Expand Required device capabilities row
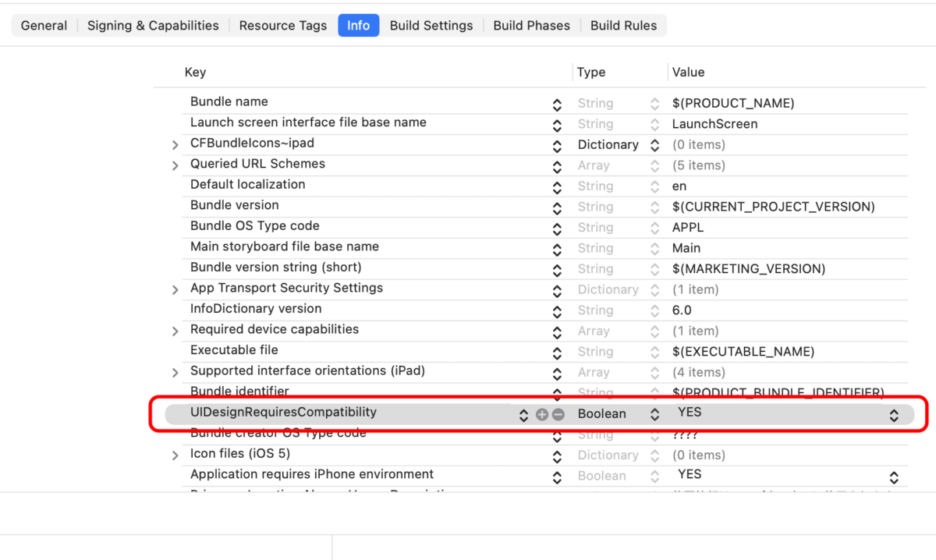Image resolution: width=936 pixels, height=560 pixels. point(175,331)
